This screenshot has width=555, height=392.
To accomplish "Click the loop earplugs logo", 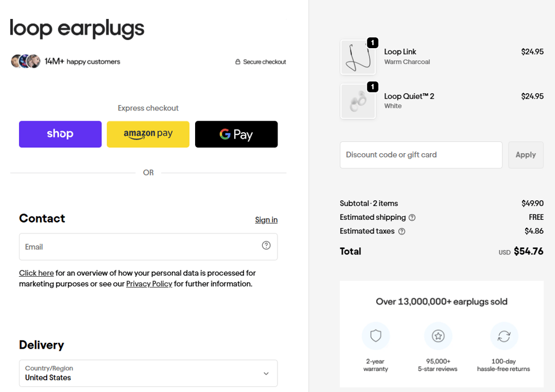I will point(77,29).
